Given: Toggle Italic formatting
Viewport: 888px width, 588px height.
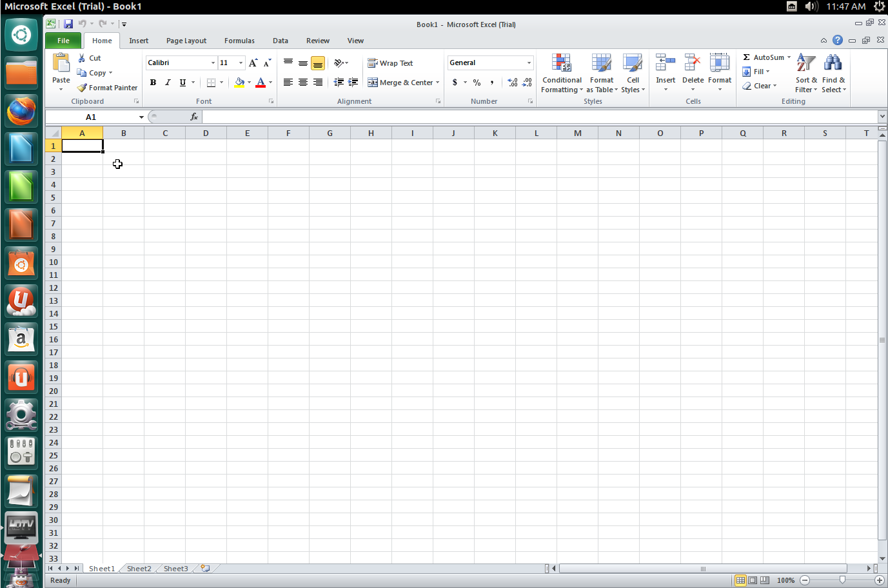Looking at the screenshot, I should coord(168,83).
